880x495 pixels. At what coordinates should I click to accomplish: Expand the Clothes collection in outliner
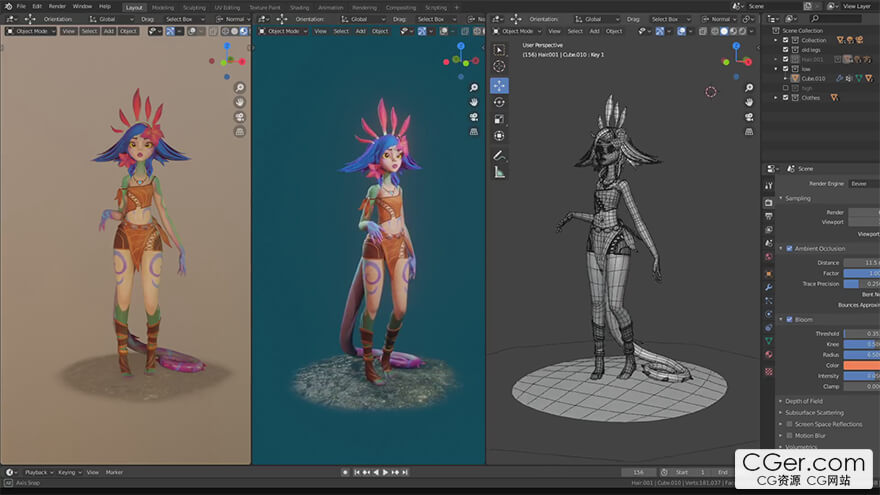[x=776, y=97]
